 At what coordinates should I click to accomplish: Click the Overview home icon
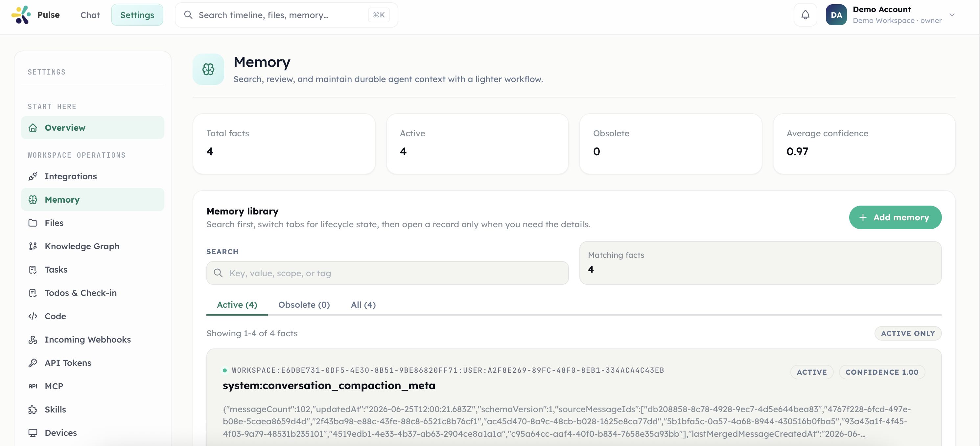pos(33,128)
